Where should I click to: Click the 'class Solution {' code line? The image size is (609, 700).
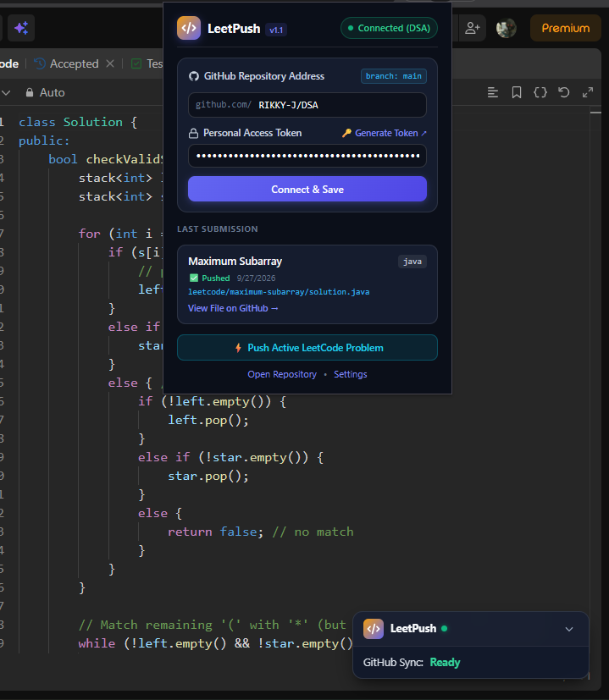click(x=78, y=122)
